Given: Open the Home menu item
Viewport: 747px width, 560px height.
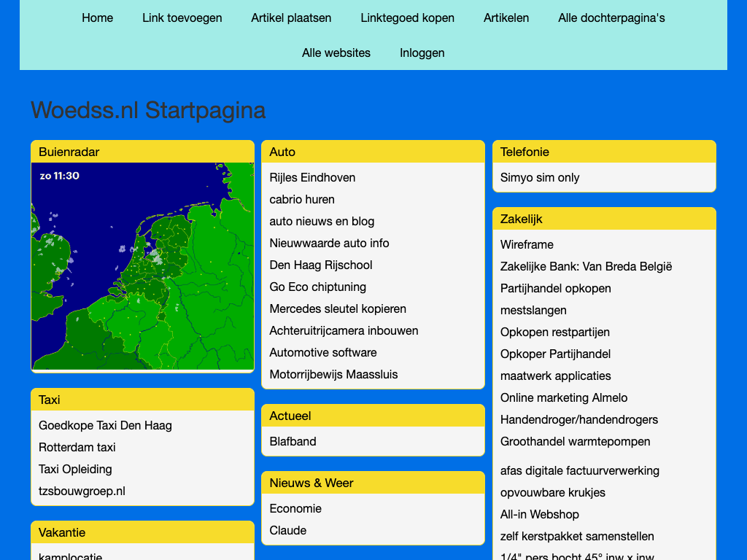Looking at the screenshot, I should (x=97, y=17).
